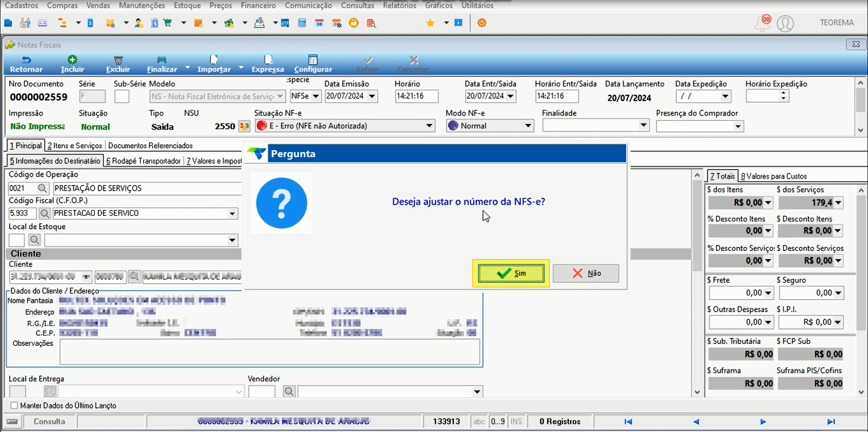
Task: Go to next record arrow in status bar
Action: point(763,422)
